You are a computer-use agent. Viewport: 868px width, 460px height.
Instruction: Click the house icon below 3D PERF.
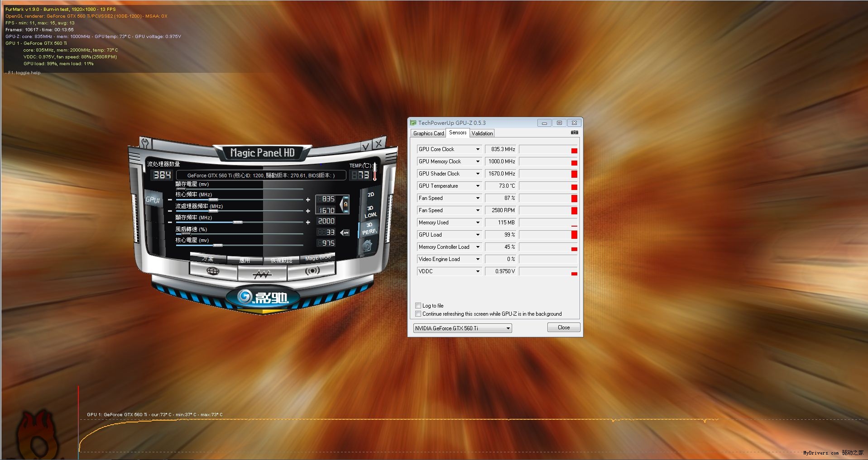point(367,246)
